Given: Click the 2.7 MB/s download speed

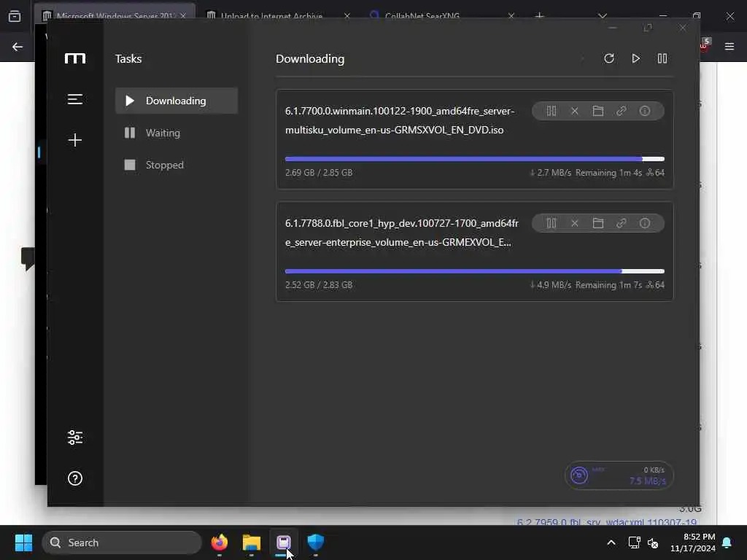Looking at the screenshot, I should (x=550, y=172).
